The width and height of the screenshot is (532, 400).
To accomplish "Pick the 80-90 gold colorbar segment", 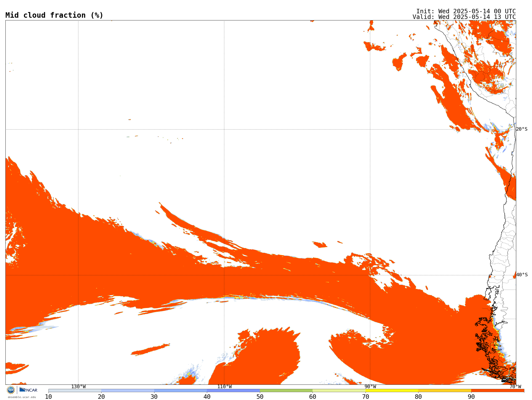I will coord(445,391).
